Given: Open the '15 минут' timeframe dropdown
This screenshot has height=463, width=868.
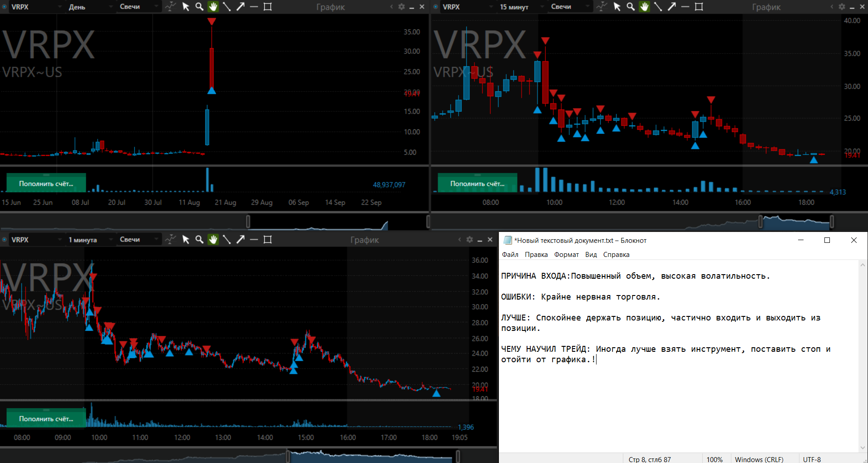Looking at the screenshot, I should [x=522, y=7].
